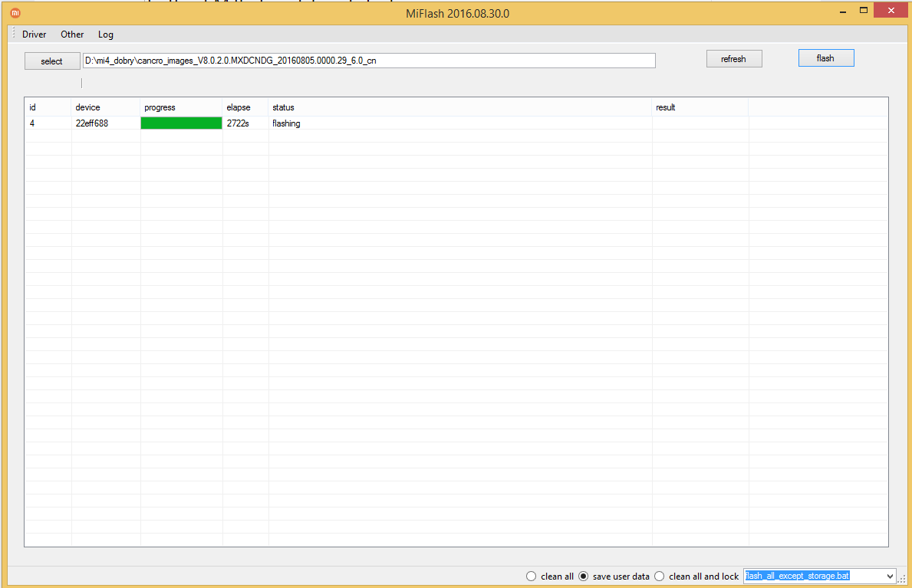The width and height of the screenshot is (912, 588).
Task: Open the Other menu
Action: (72, 34)
